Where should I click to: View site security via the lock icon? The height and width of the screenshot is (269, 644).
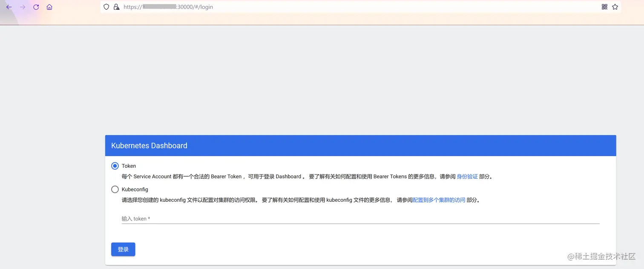pos(116,7)
